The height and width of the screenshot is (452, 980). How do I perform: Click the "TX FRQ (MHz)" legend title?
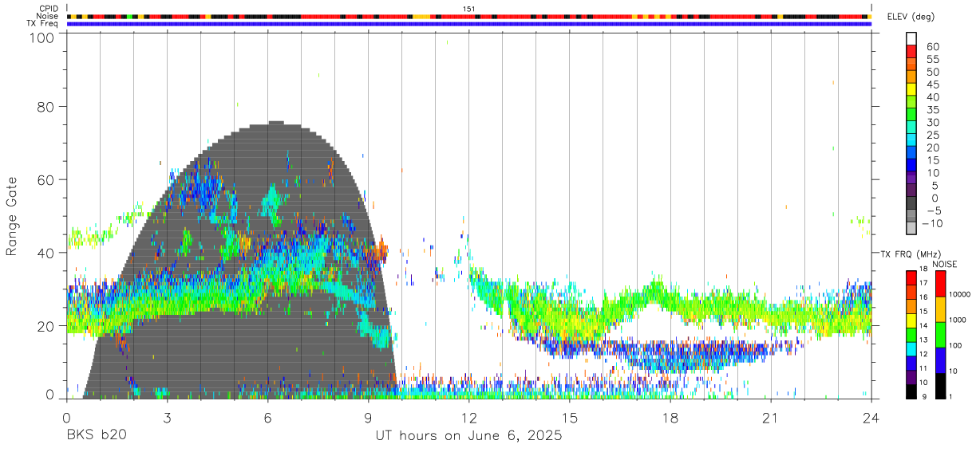(x=909, y=254)
